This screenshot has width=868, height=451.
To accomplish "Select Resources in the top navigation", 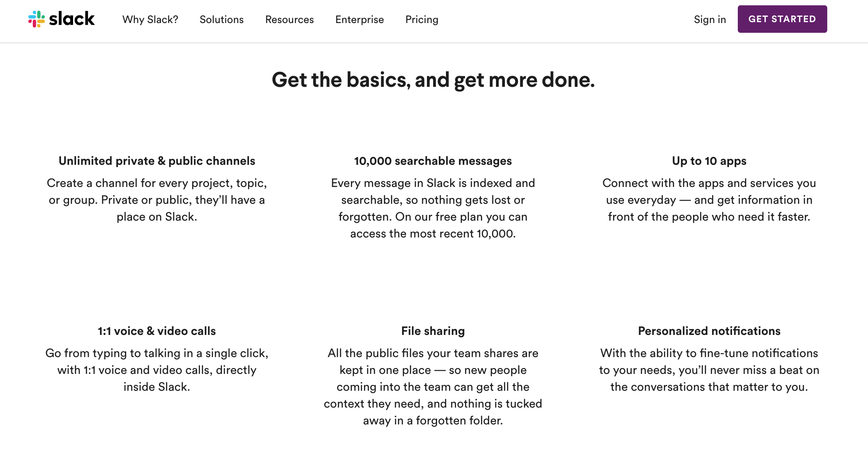I will [x=289, y=19].
